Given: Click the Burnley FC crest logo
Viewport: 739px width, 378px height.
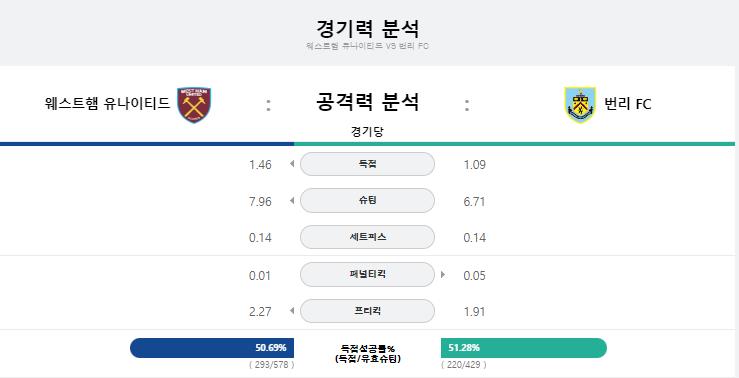Looking at the screenshot, I should pyautogui.click(x=580, y=105).
